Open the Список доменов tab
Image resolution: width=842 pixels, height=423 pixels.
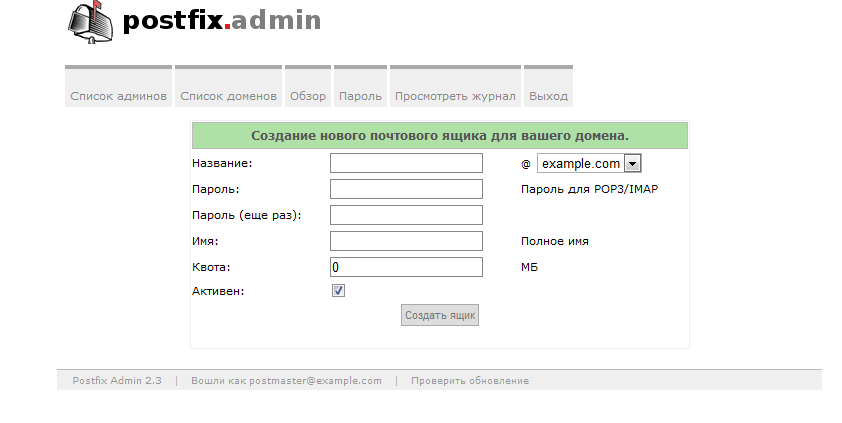228,86
